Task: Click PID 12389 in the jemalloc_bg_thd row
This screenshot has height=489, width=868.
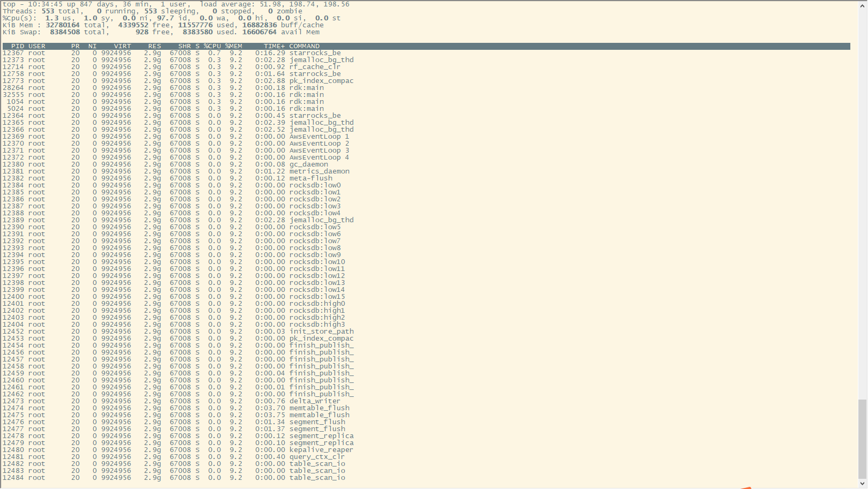Action: 13,220
